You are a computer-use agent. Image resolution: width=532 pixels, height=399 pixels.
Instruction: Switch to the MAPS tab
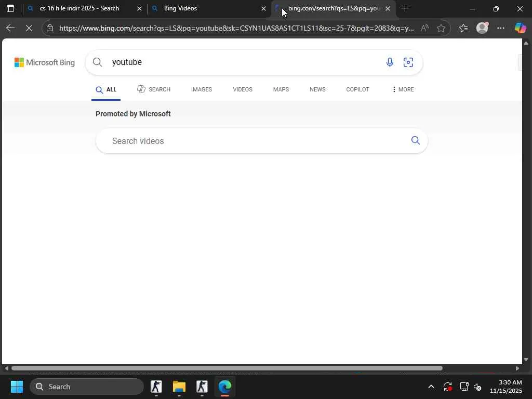point(281,89)
